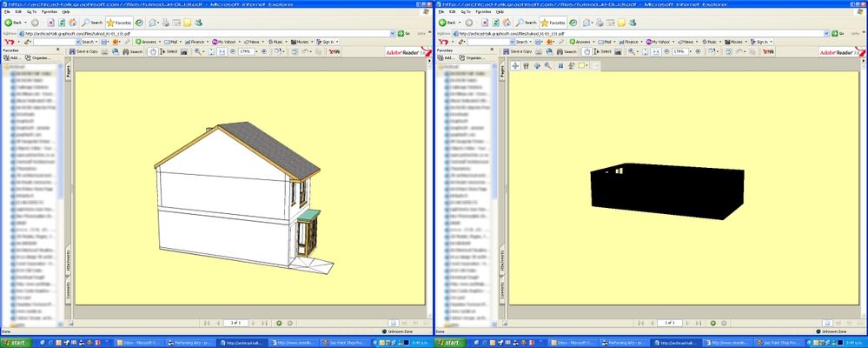Click Save a Copy in right Adobe Reader
The width and height of the screenshot is (868, 348).
[517, 51]
